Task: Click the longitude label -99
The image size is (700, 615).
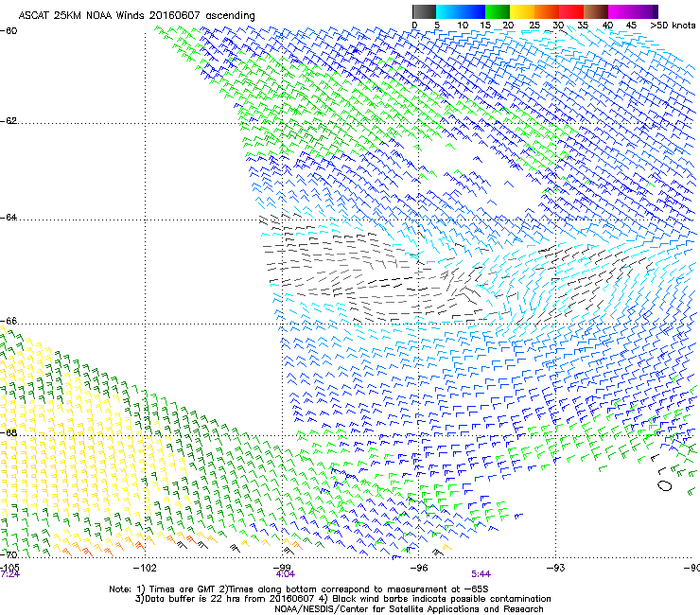Action: coord(282,568)
